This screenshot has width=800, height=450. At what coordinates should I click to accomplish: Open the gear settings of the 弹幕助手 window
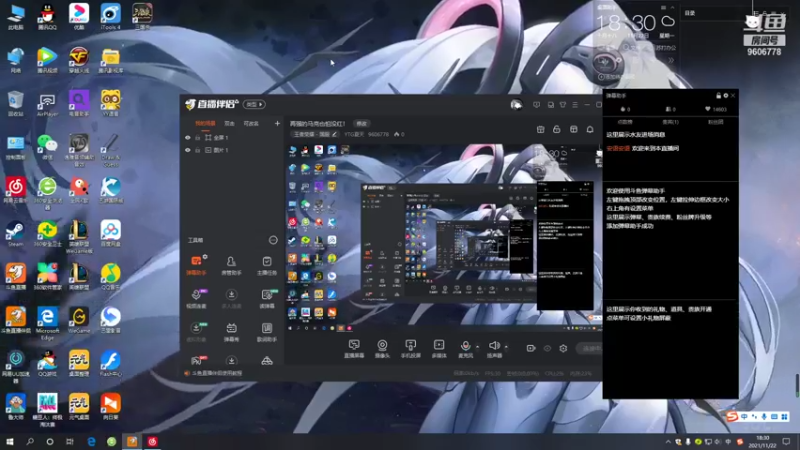(x=726, y=95)
